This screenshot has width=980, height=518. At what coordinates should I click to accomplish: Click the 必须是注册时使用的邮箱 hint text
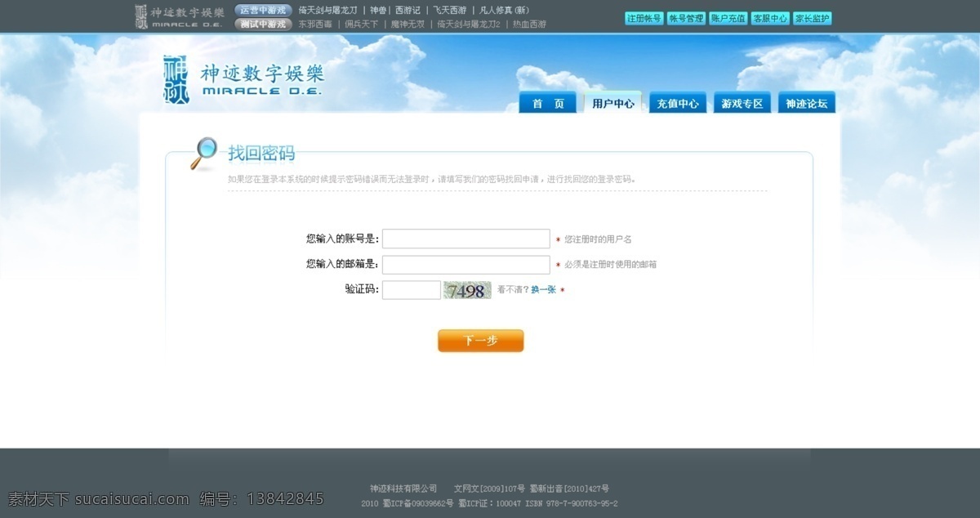610,265
